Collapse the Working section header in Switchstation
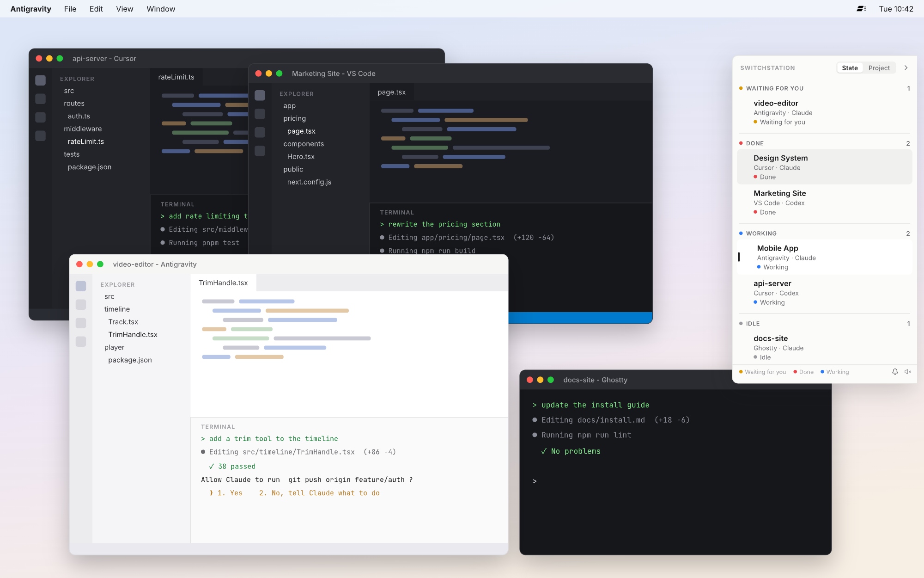 pyautogui.click(x=824, y=234)
